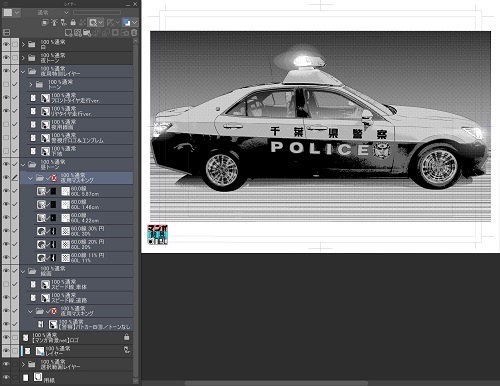Show the hidden トーン subfolder

pyautogui.click(x=6, y=84)
